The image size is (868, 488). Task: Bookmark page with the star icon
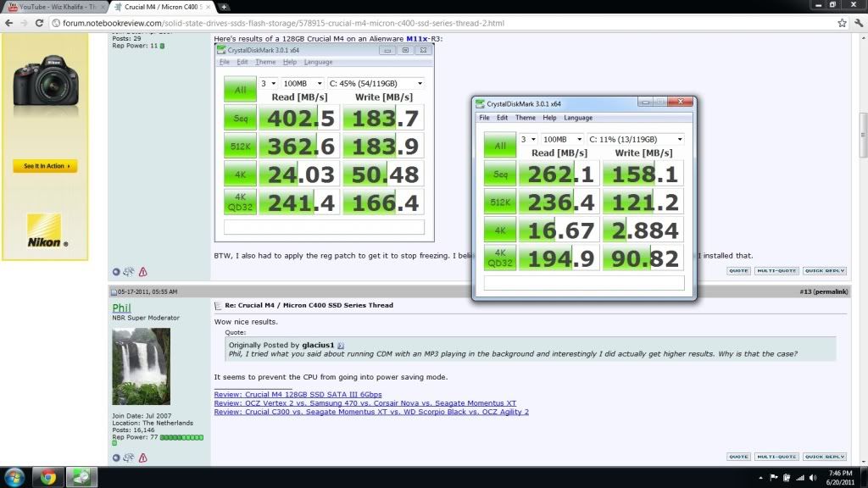pyautogui.click(x=842, y=23)
